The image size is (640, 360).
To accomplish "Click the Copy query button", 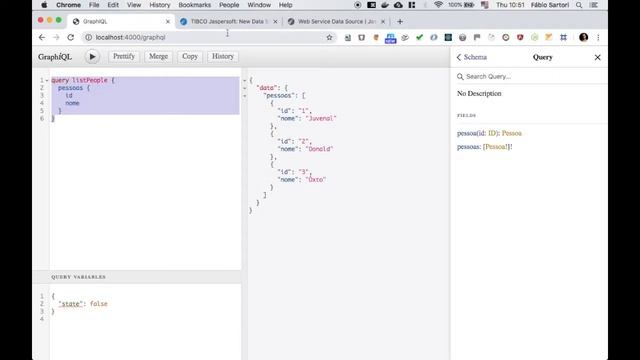I will tap(190, 56).
